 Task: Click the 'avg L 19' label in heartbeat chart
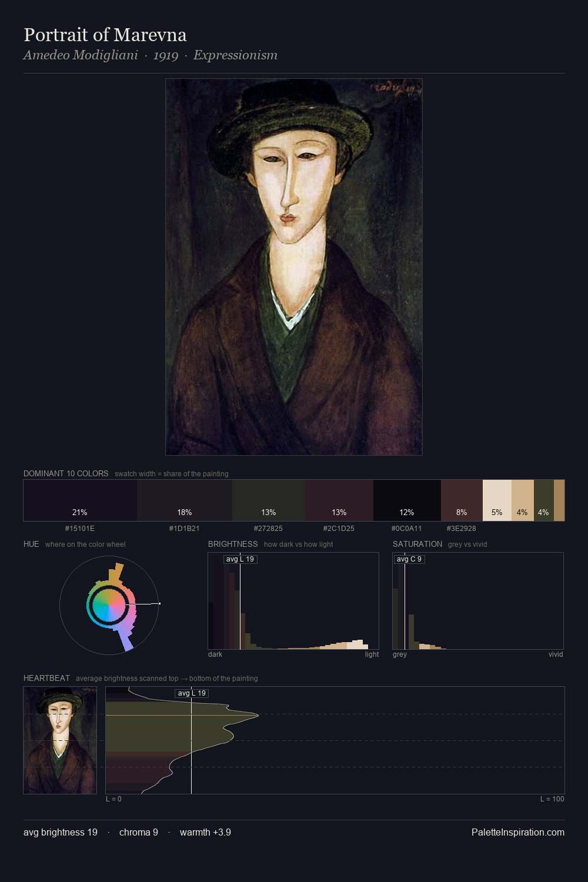tap(192, 693)
